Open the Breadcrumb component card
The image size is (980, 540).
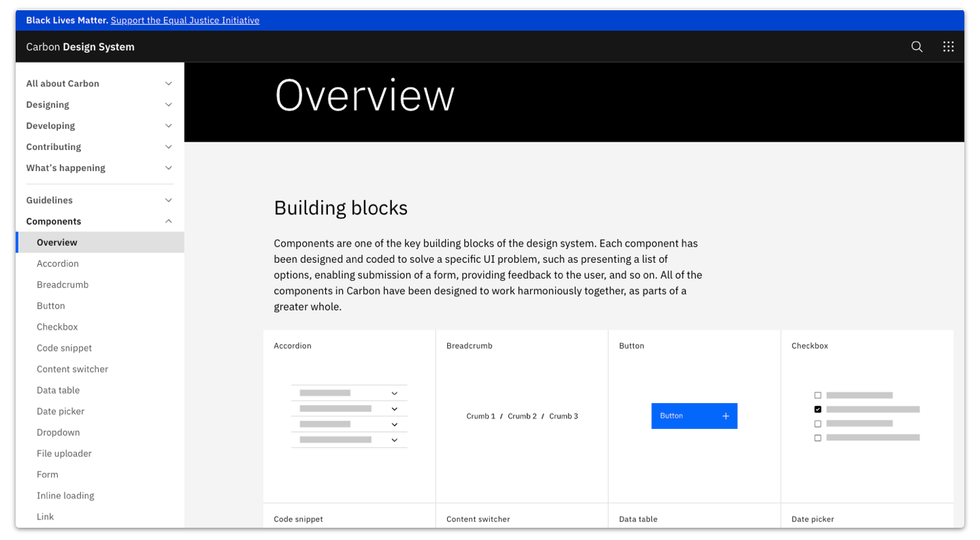click(522, 416)
